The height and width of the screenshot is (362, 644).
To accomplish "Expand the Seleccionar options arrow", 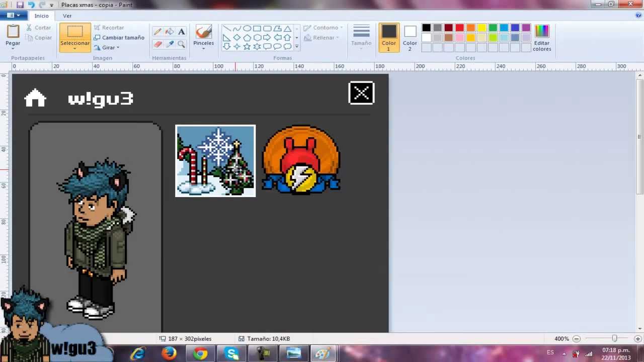I will coord(75,49).
